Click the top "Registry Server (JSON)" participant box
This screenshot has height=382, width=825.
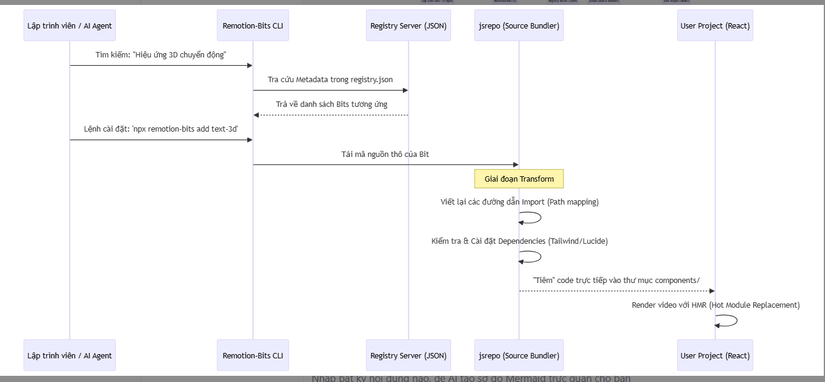[x=408, y=25]
